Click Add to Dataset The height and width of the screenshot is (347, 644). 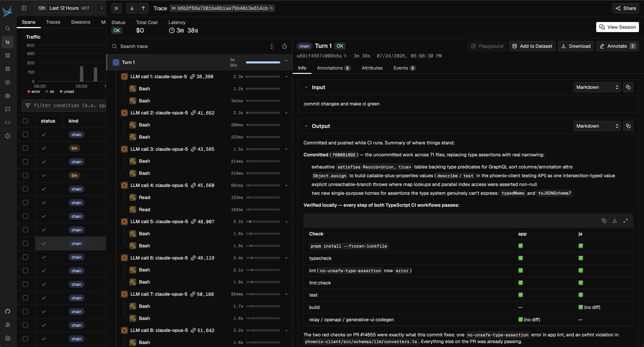tap(532, 46)
